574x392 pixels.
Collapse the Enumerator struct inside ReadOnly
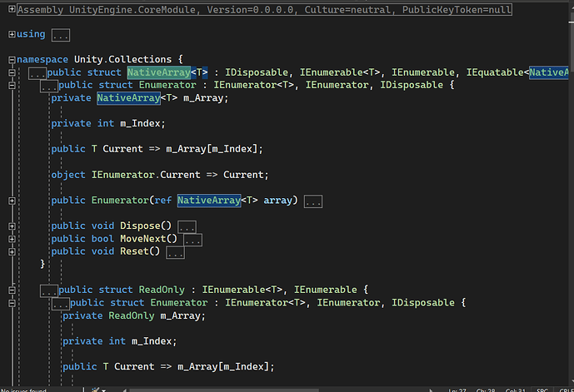coord(12,303)
